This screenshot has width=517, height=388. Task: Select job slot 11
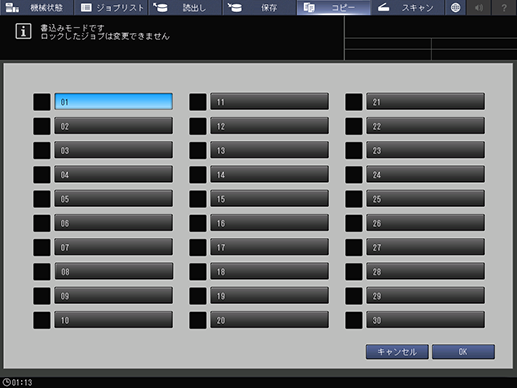tap(269, 101)
